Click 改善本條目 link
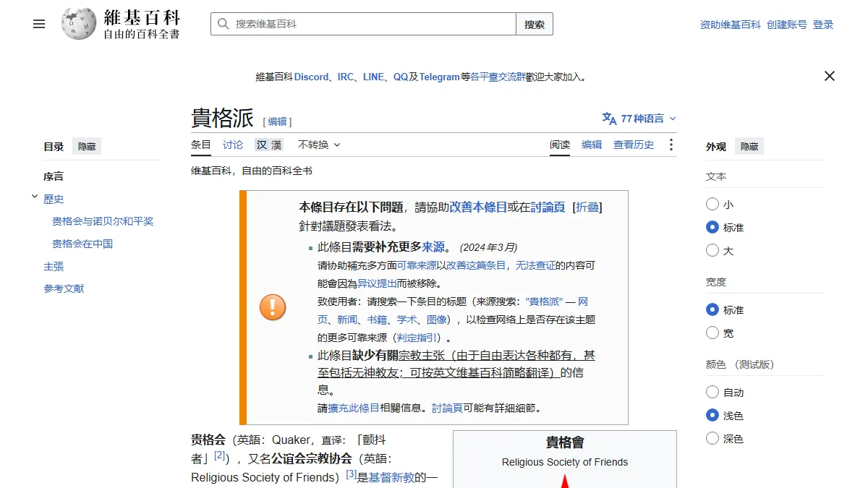The image size is (868, 488). (478, 207)
